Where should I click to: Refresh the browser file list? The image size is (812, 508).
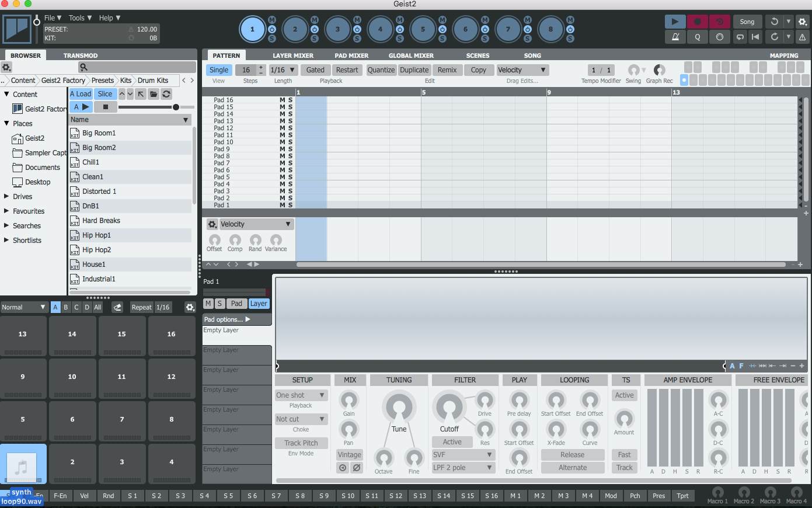(x=166, y=94)
